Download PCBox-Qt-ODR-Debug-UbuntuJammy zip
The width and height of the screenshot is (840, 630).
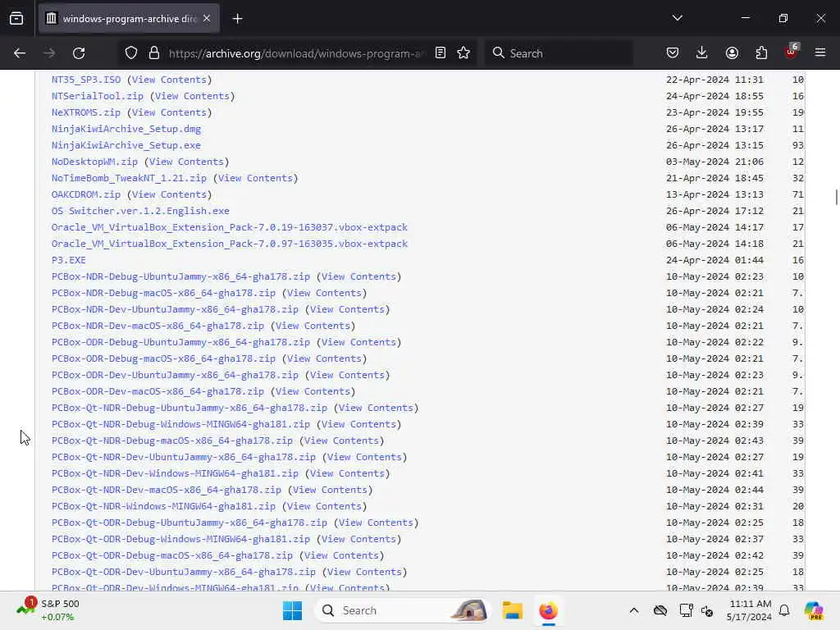point(189,523)
